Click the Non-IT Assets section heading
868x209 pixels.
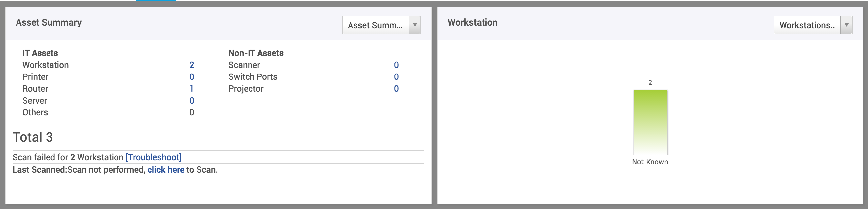(x=256, y=53)
